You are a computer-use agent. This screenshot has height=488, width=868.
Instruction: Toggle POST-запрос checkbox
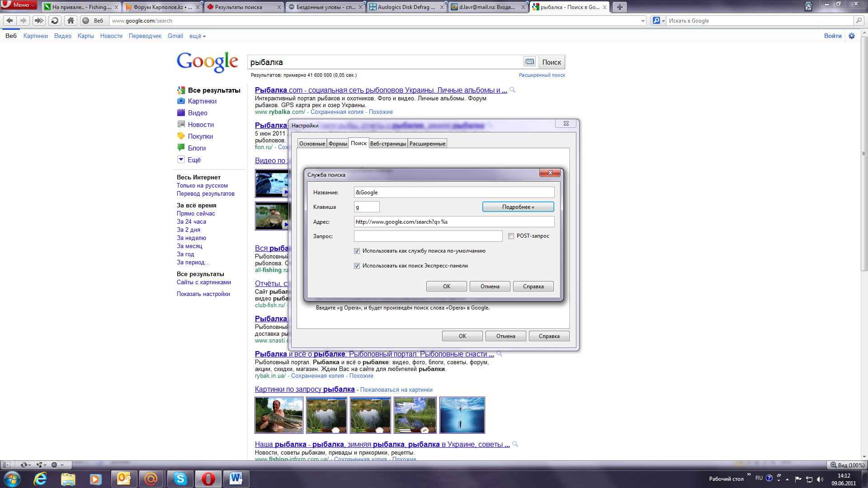[511, 236]
